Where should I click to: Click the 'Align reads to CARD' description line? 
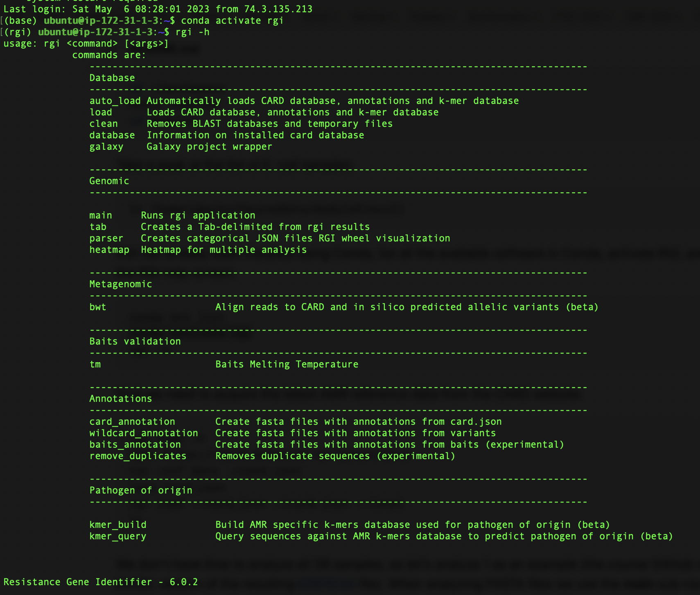(407, 307)
